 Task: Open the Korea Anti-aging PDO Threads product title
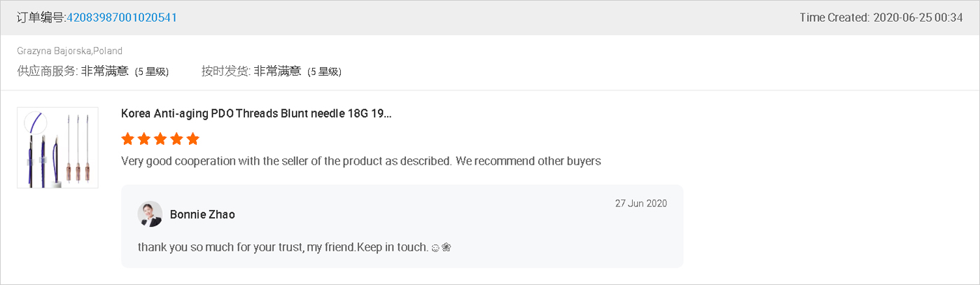pos(256,113)
